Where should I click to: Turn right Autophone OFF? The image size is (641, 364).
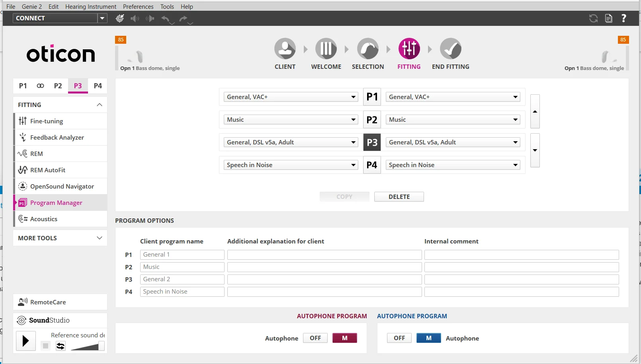coord(399,338)
